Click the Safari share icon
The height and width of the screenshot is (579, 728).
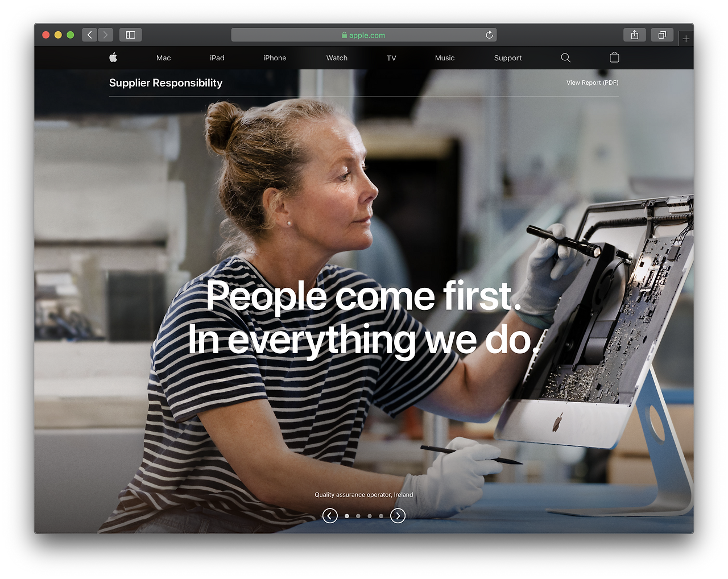[635, 35]
